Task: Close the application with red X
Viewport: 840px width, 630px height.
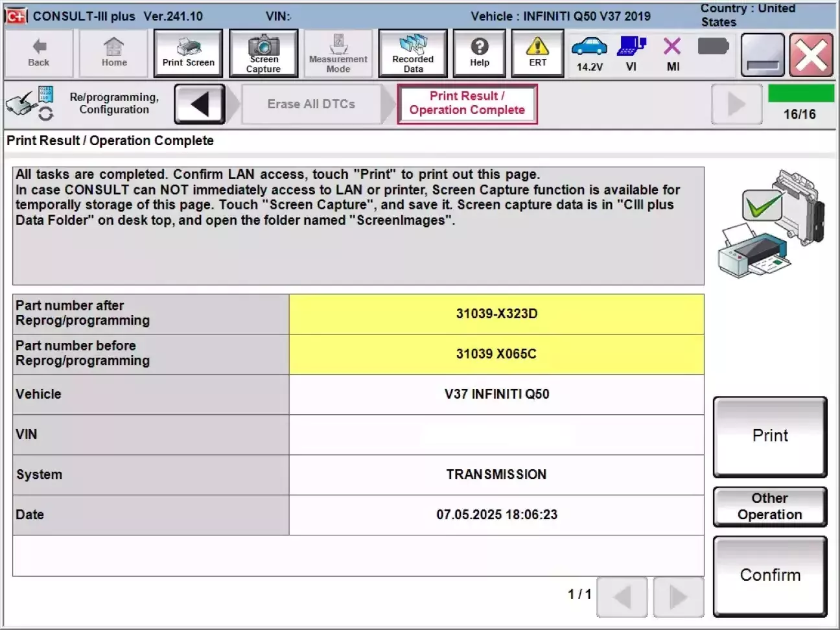Action: [811, 55]
